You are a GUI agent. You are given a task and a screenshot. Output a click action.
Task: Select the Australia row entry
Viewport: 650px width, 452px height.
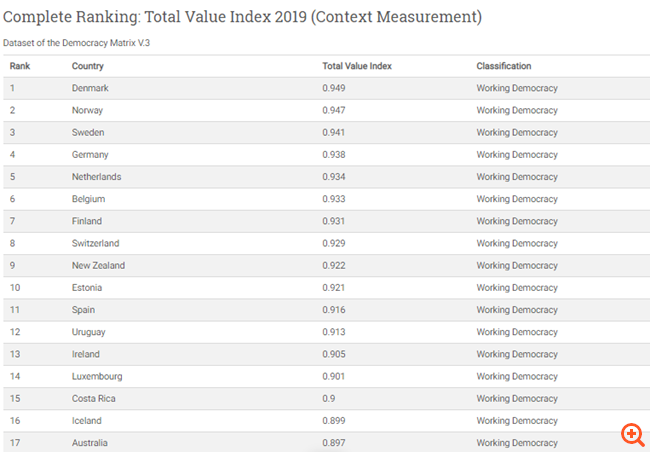[x=90, y=442]
